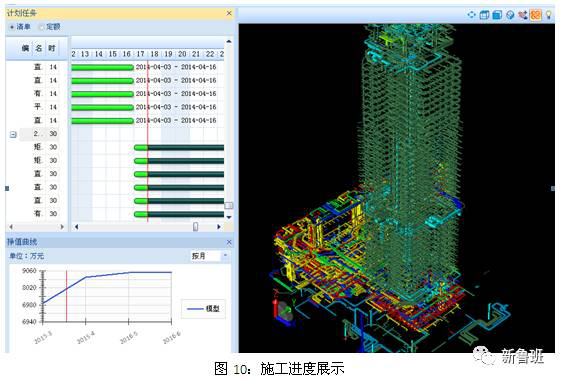This screenshot has height=381, width=561.
Task: Click the solid blue cube icon
Action: pos(497,15)
